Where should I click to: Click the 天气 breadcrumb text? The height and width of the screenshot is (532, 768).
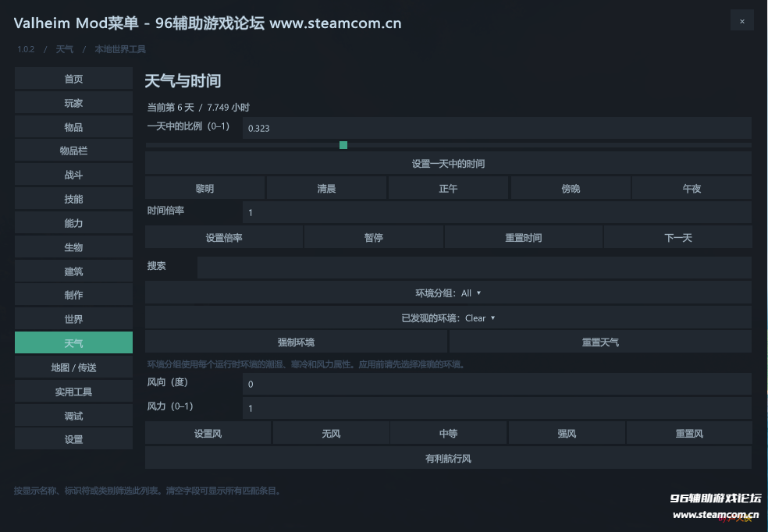click(x=64, y=49)
